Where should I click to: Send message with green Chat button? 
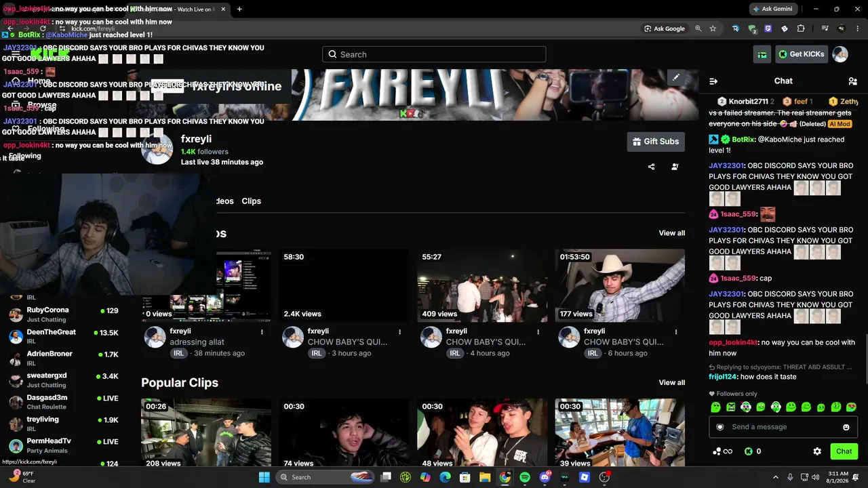point(844,451)
